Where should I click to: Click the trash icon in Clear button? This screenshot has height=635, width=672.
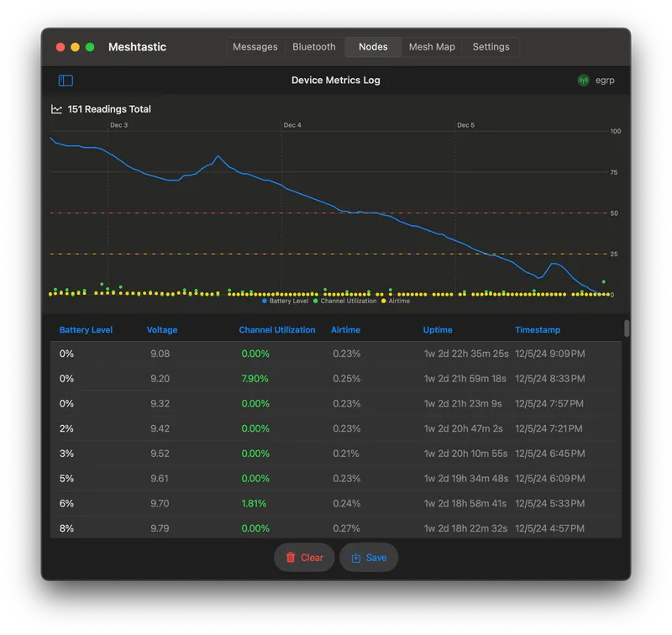point(291,558)
